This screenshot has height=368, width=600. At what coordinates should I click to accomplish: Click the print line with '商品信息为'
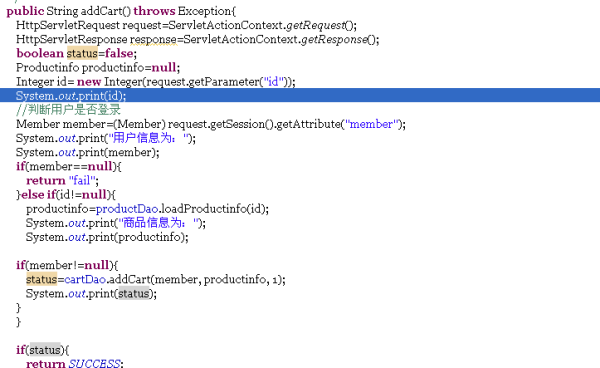click(x=116, y=223)
